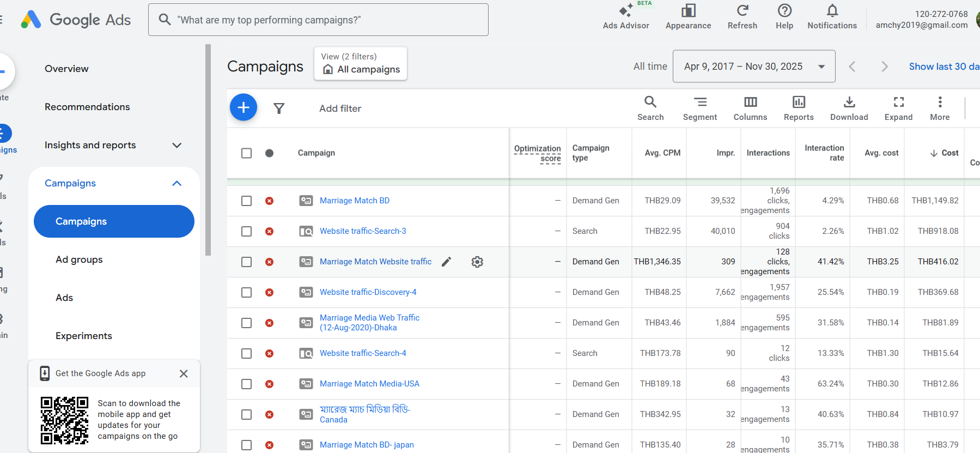Viewport: 980px width, 453px height.
Task: Click the blue plus new campaign button
Action: coord(244,107)
